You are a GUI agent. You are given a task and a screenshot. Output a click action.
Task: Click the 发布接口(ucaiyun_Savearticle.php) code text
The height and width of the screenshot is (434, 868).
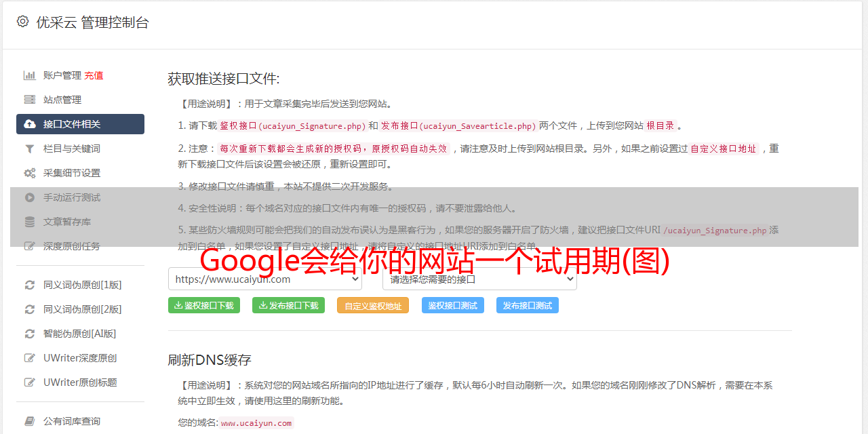[458, 125]
